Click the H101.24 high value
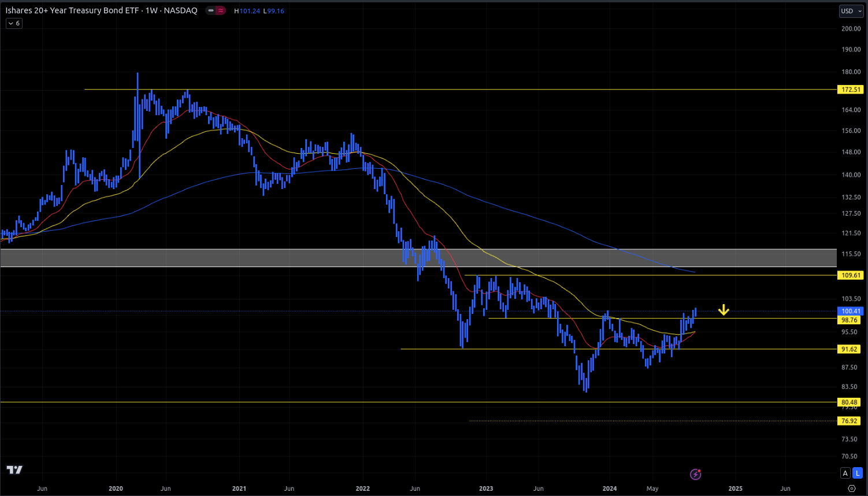Image resolution: width=868 pixels, height=496 pixels. point(247,11)
